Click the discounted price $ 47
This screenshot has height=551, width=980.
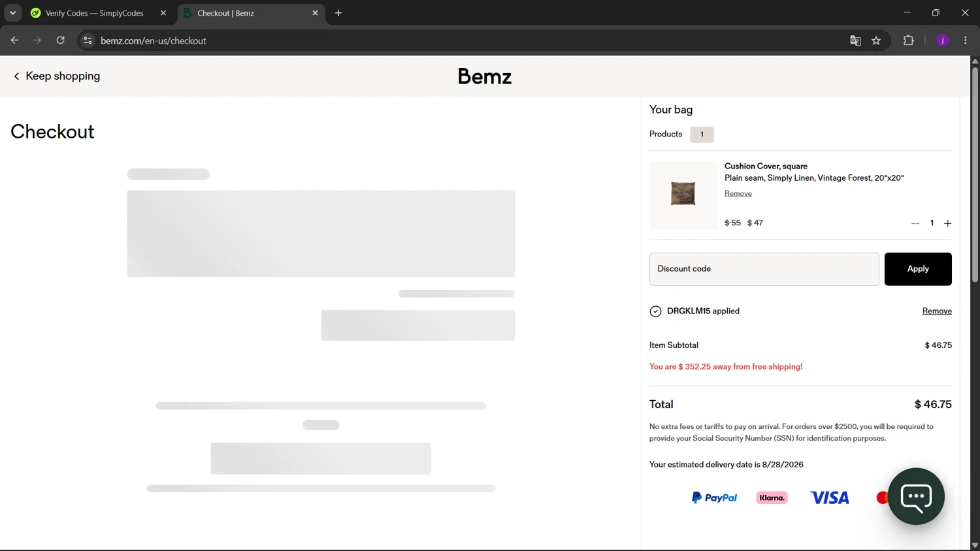(x=755, y=223)
